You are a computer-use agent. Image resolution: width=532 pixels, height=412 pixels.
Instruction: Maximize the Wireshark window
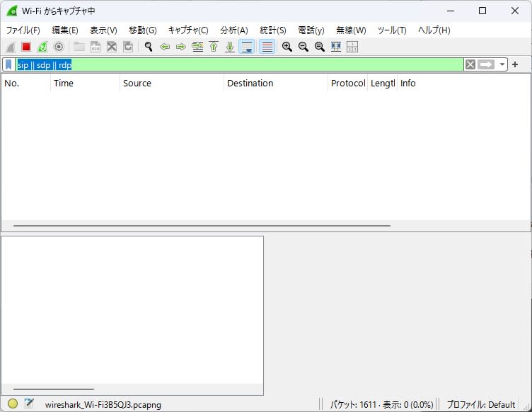click(x=482, y=11)
